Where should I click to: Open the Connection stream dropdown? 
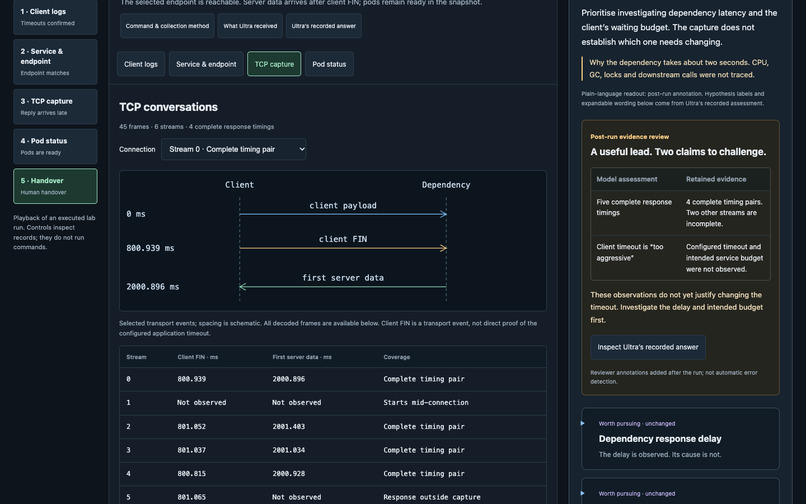233,149
